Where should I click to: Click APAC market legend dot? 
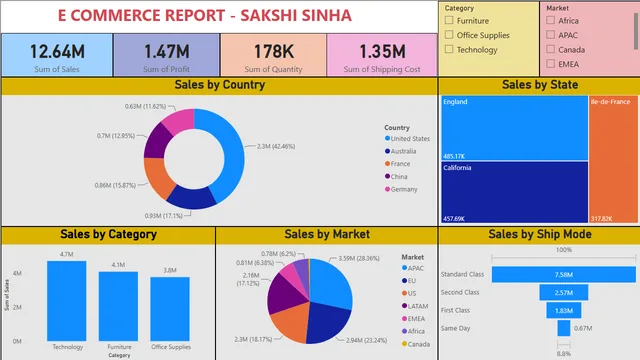pos(404,268)
